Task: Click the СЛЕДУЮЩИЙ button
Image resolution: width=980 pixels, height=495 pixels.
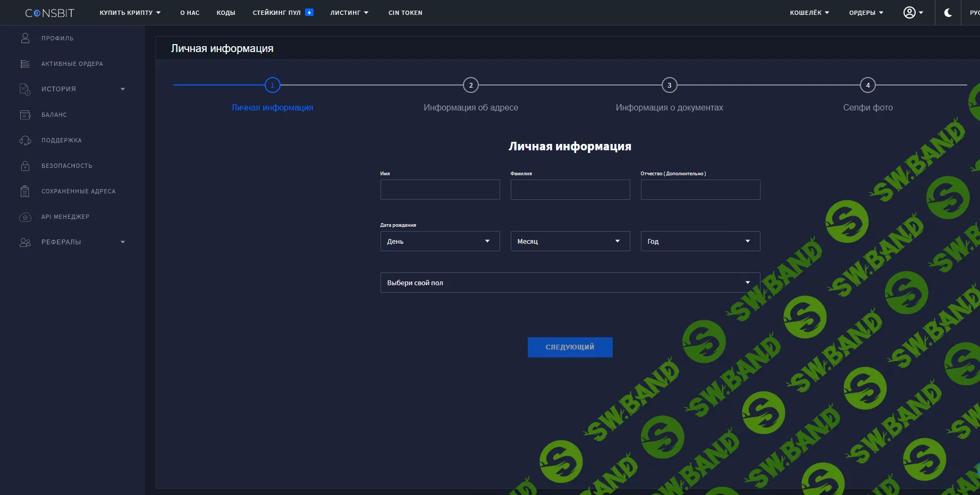Action: pyautogui.click(x=570, y=347)
